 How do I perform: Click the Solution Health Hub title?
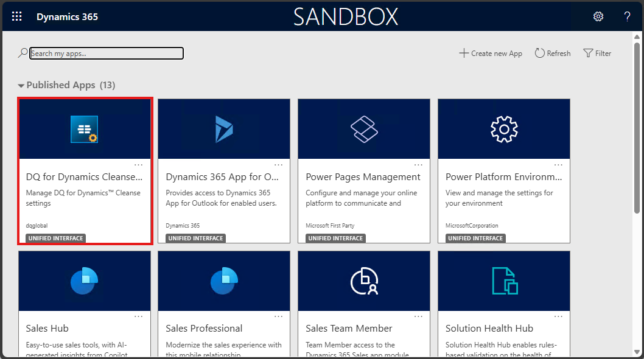click(489, 329)
